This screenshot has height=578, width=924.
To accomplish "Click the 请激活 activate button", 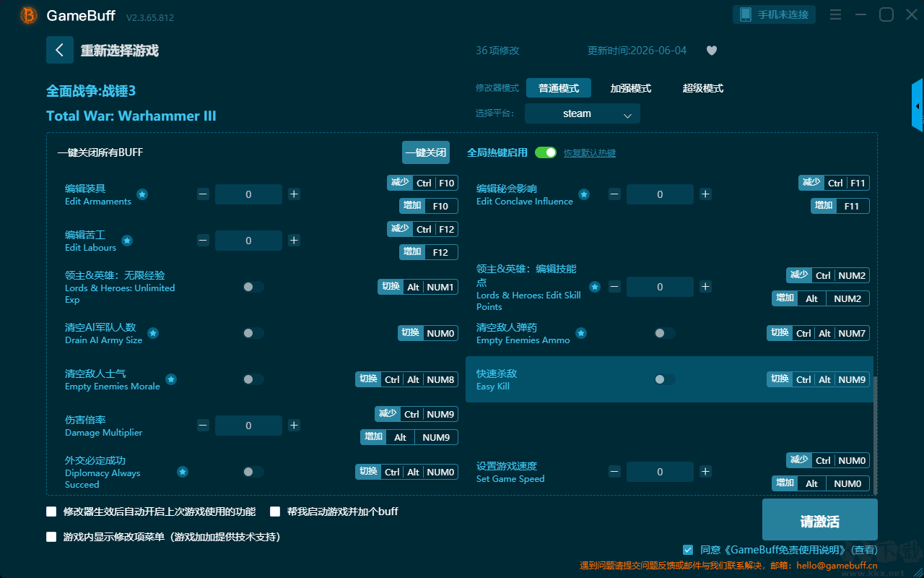I will click(820, 521).
